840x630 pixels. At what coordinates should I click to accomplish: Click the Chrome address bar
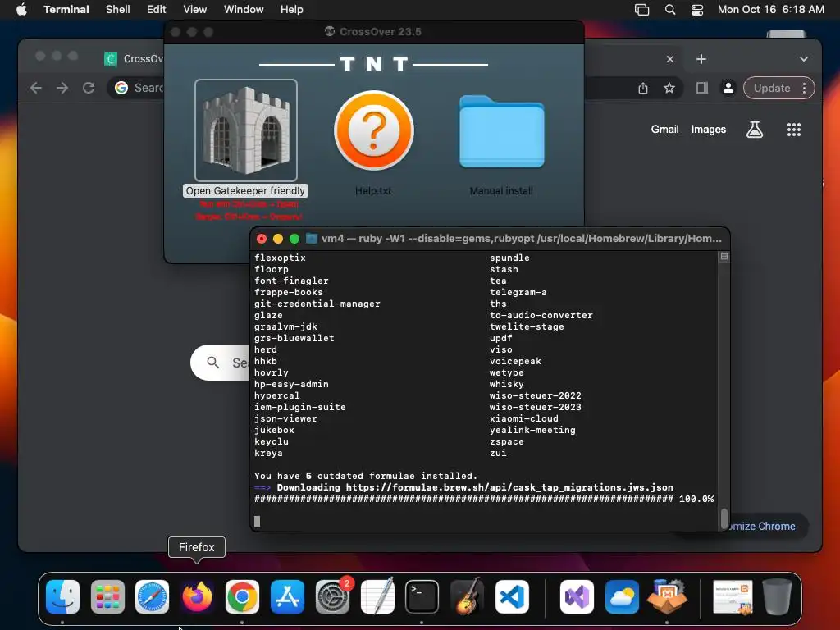pyautogui.click(x=137, y=88)
